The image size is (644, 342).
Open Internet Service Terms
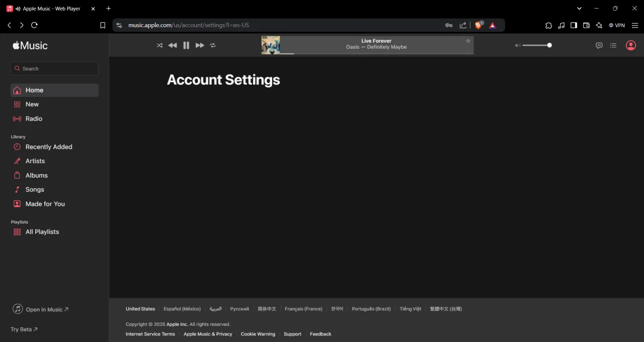150,334
